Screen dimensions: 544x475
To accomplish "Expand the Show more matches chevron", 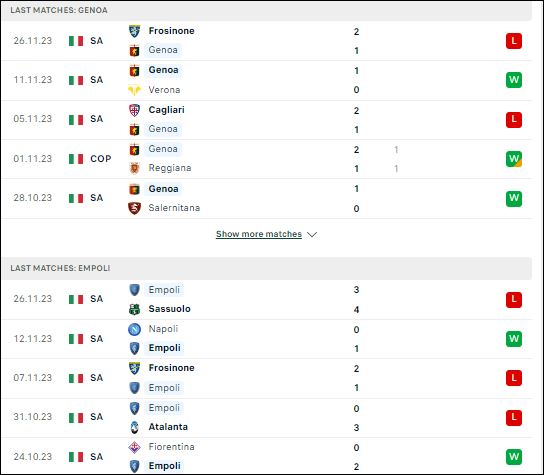I will [x=312, y=235].
